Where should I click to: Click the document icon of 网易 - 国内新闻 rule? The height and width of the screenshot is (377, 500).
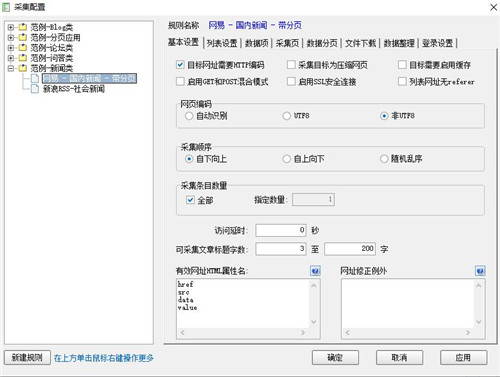coord(35,78)
